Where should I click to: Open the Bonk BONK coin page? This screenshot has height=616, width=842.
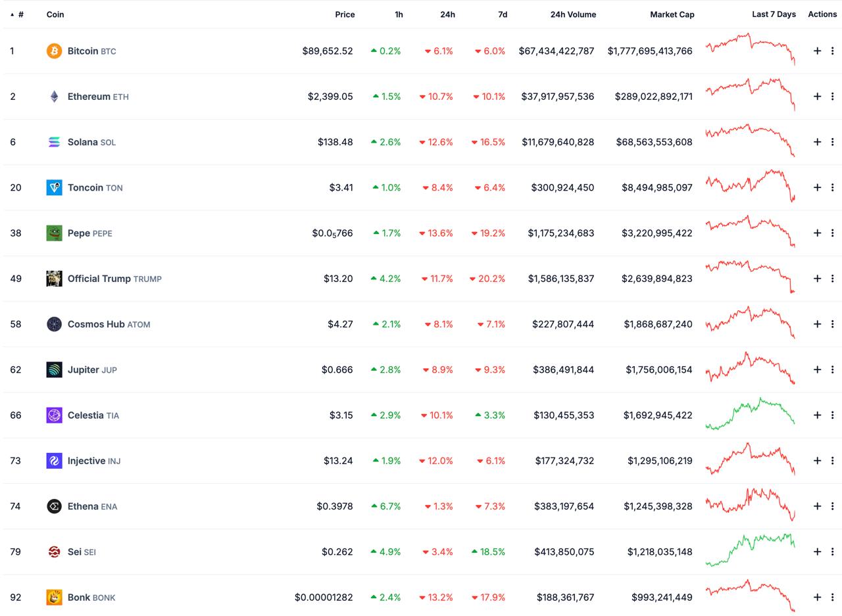pos(91,597)
